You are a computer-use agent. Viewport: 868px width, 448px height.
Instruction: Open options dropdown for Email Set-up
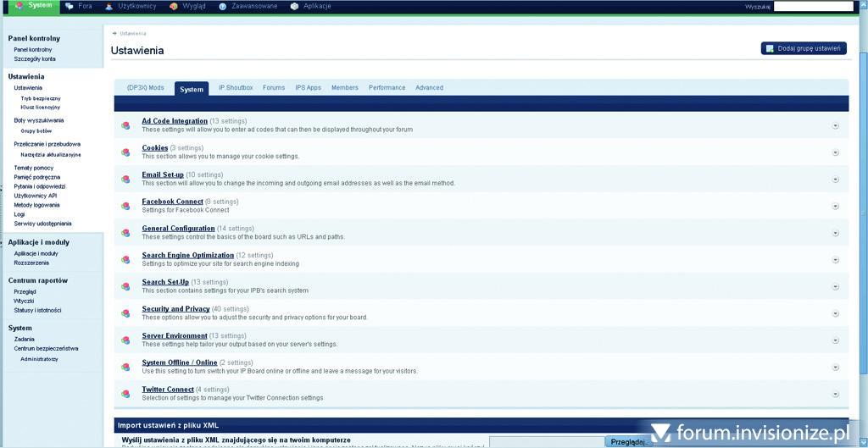pos(835,179)
